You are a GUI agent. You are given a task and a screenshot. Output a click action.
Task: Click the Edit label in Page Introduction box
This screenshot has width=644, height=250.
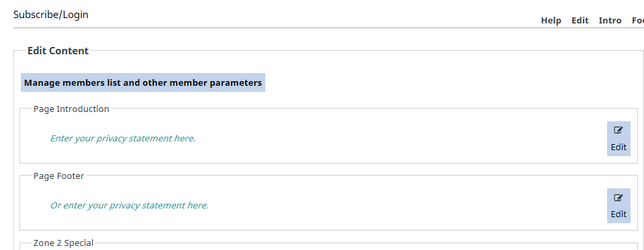[x=618, y=147]
